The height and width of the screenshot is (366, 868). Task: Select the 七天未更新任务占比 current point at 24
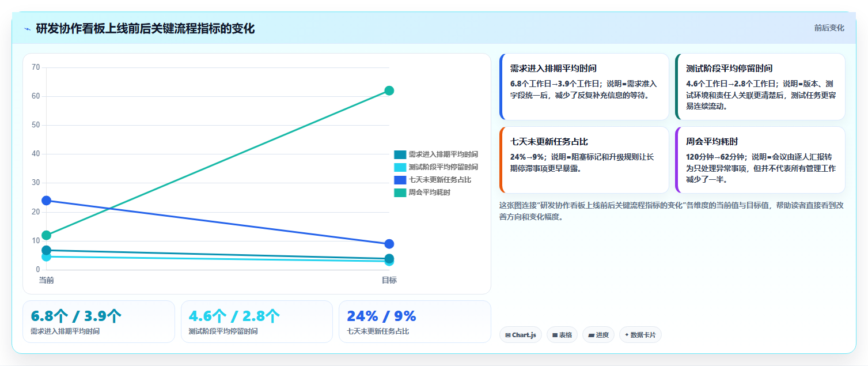point(46,201)
